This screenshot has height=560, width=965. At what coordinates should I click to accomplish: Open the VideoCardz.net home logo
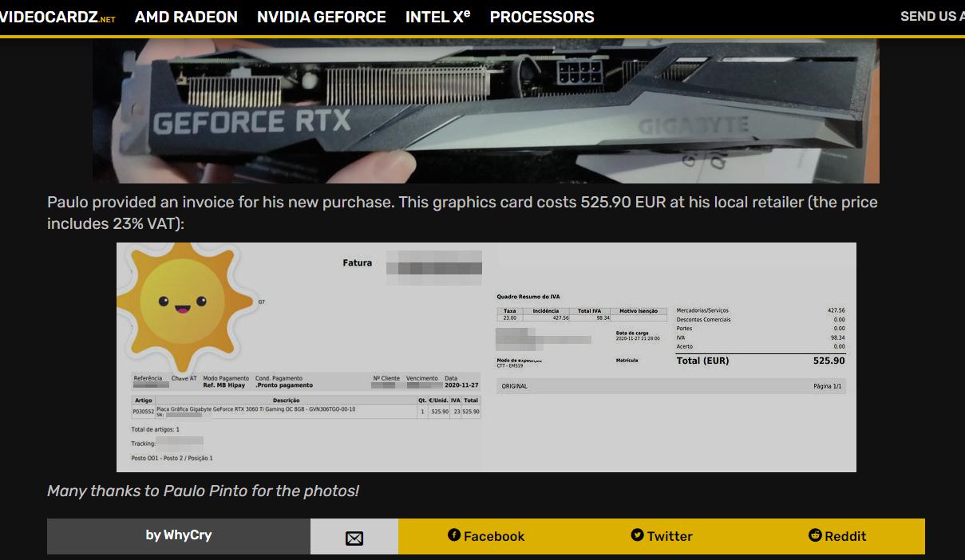pyautogui.click(x=57, y=17)
